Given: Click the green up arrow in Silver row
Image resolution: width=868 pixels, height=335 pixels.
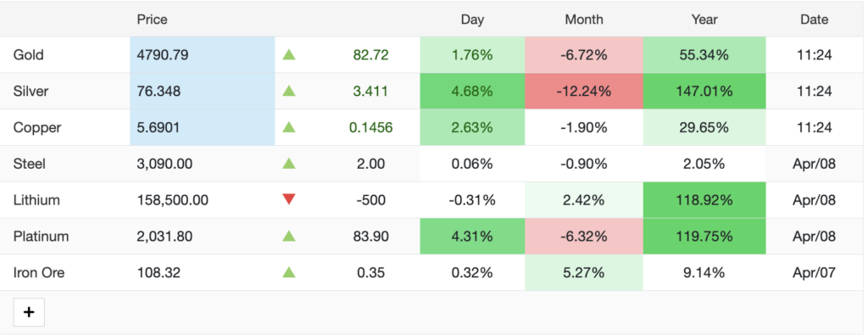Looking at the screenshot, I should pyautogui.click(x=288, y=92).
